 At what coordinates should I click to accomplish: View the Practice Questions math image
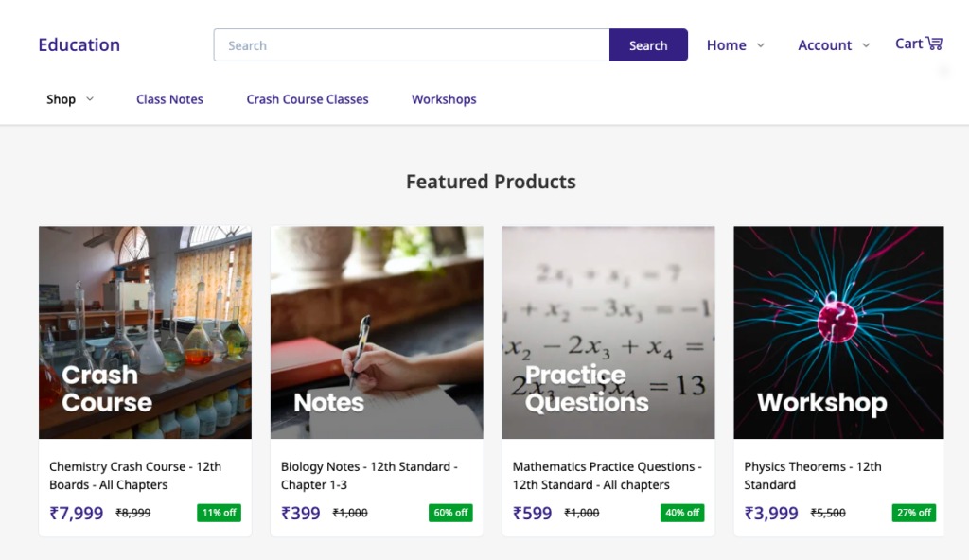[x=608, y=332]
